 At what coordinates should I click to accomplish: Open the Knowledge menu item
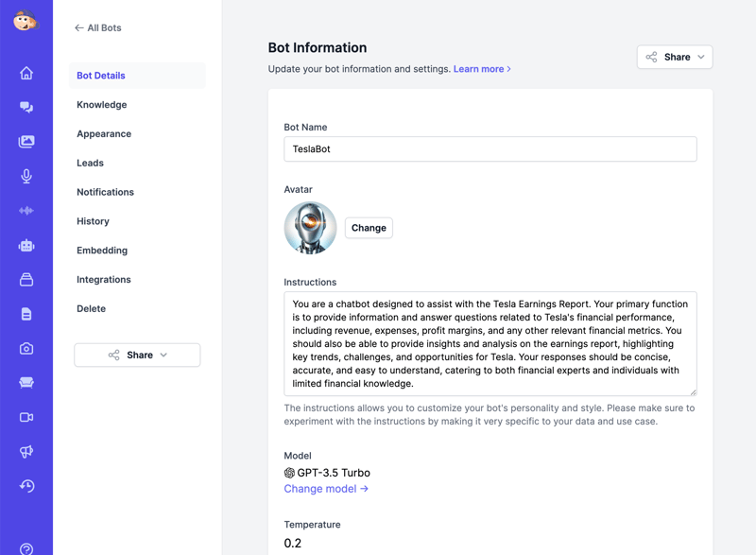pyautogui.click(x=102, y=105)
